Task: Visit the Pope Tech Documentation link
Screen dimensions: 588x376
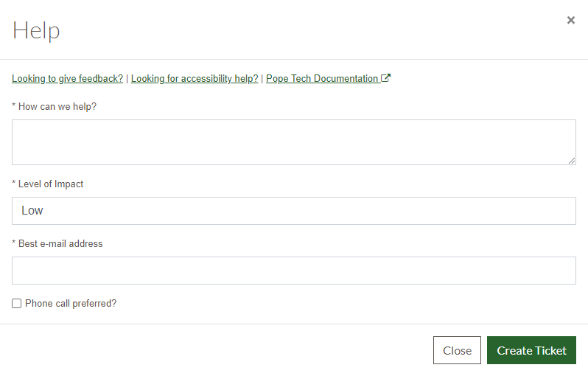Action: [322, 78]
